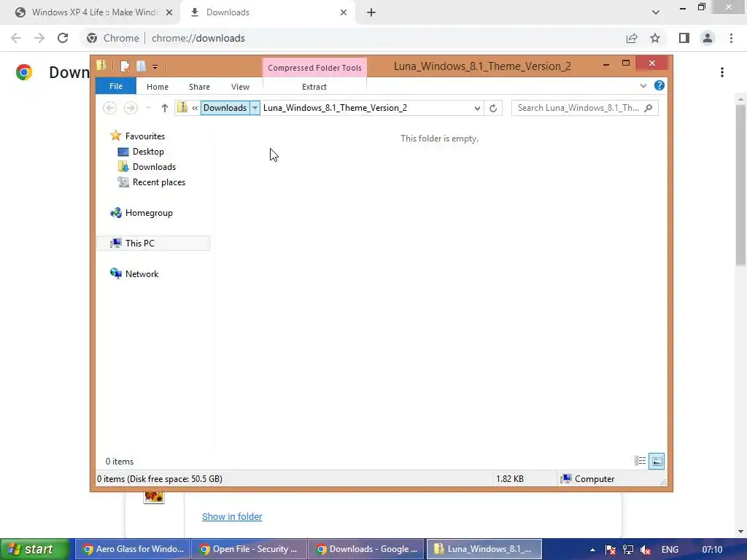Switch to the Share ribbon tab
Screen dimensions: 747x560
pyautogui.click(x=199, y=87)
